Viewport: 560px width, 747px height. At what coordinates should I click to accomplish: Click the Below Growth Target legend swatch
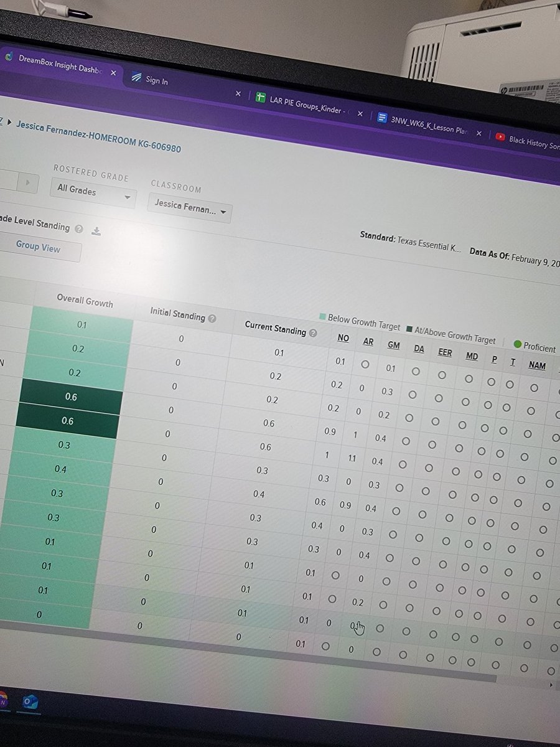coord(322,317)
